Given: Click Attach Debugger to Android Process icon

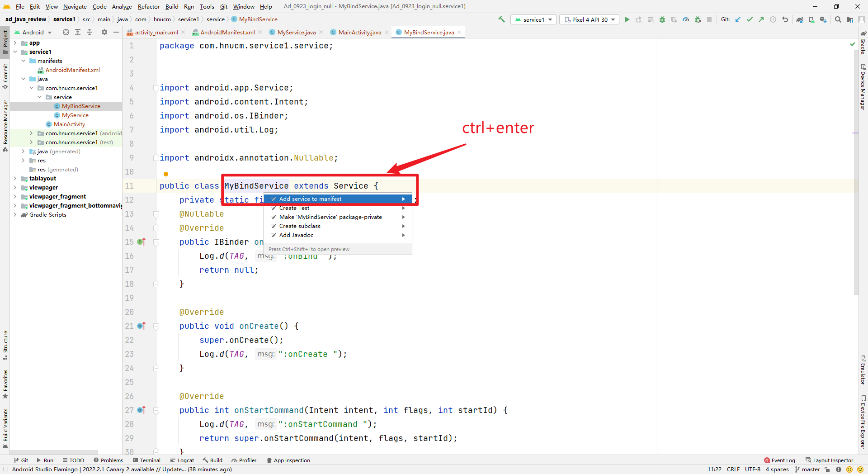Looking at the screenshot, I should [698, 19].
